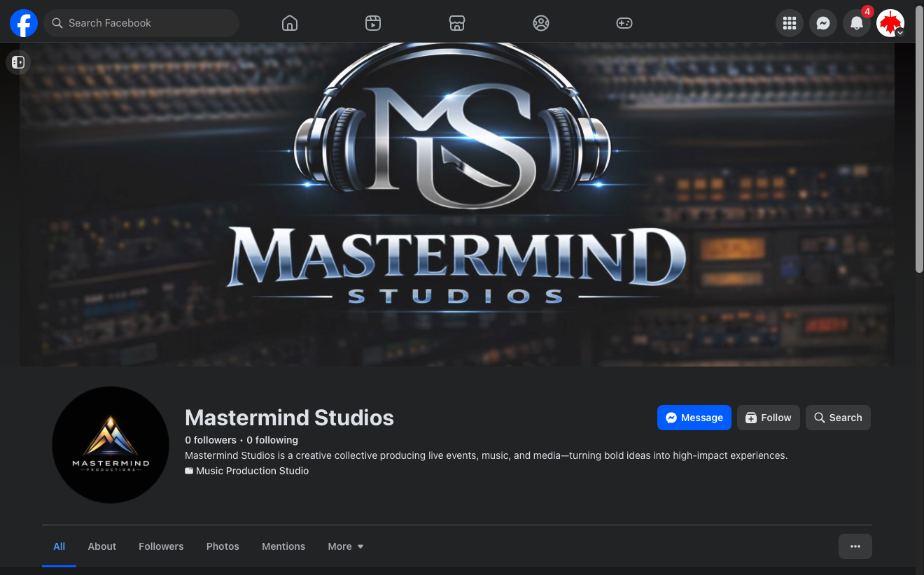View the Mastermind Studios profile picture
The height and width of the screenshot is (575, 924).
point(110,445)
